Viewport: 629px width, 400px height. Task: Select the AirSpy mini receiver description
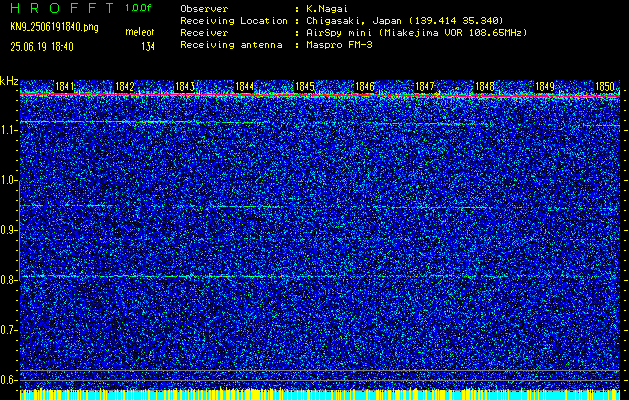(x=417, y=33)
